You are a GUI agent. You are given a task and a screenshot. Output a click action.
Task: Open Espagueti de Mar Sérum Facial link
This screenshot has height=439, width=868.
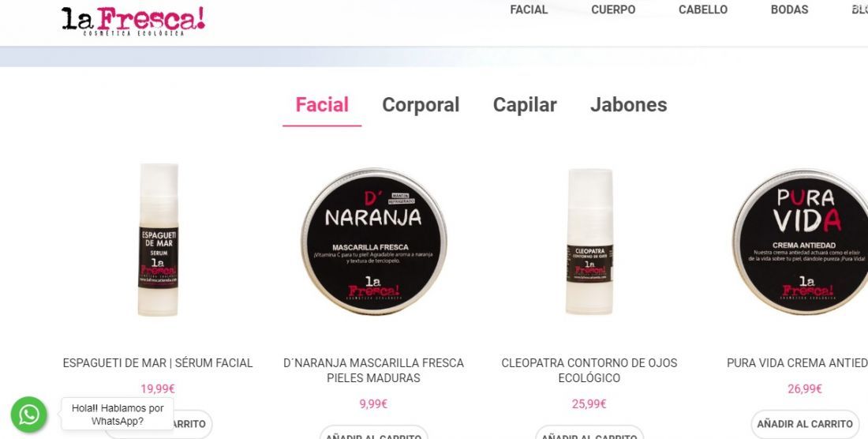158,363
